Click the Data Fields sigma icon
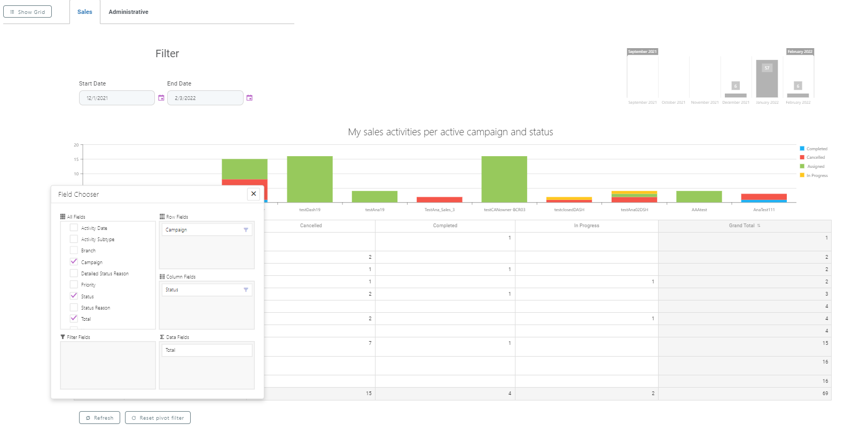This screenshot has width=868, height=432. 162,337
